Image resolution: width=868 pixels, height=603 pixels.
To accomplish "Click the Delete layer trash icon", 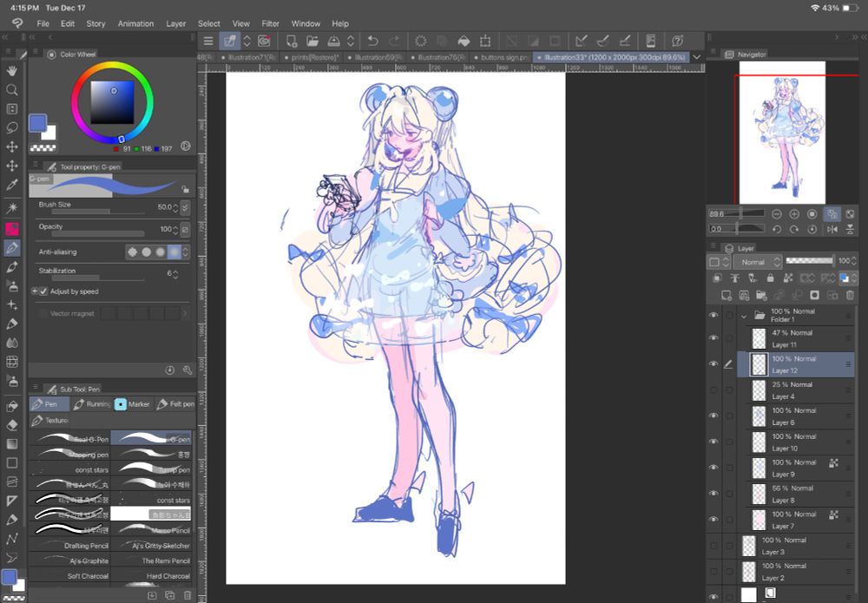I will click(850, 295).
